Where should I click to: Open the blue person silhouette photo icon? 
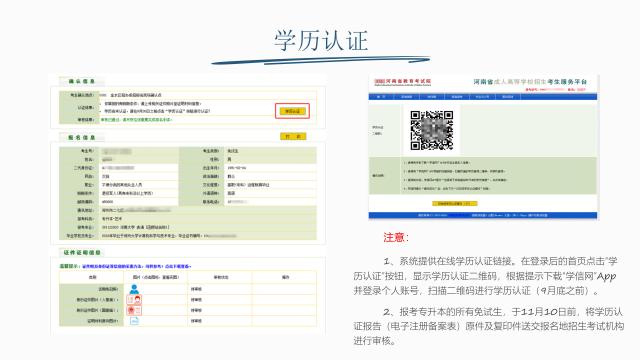134,289
